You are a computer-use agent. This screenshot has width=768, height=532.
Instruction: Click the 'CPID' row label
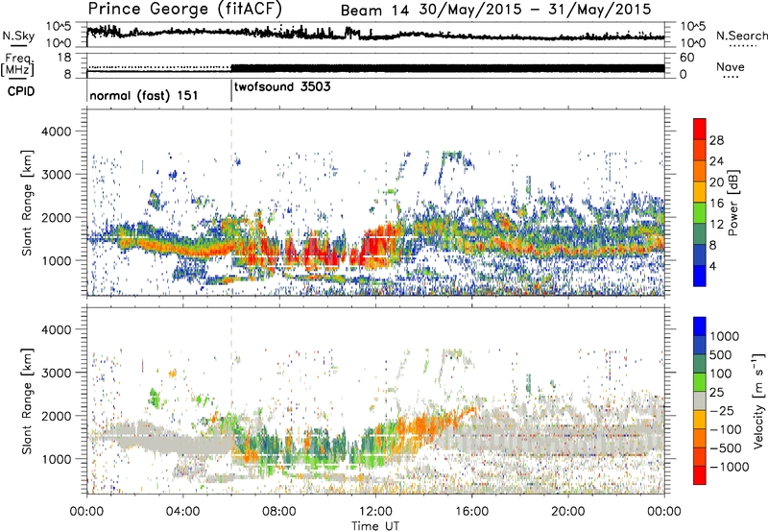pos(21,91)
